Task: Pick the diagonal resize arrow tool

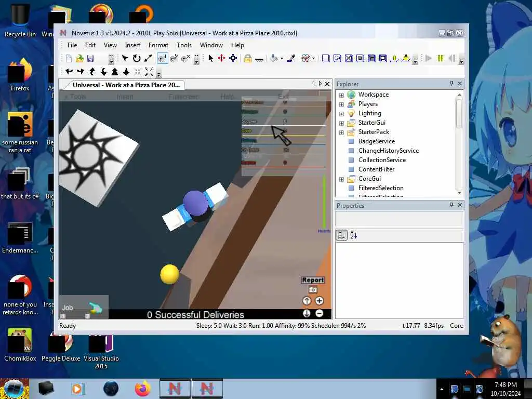Action: point(148,58)
